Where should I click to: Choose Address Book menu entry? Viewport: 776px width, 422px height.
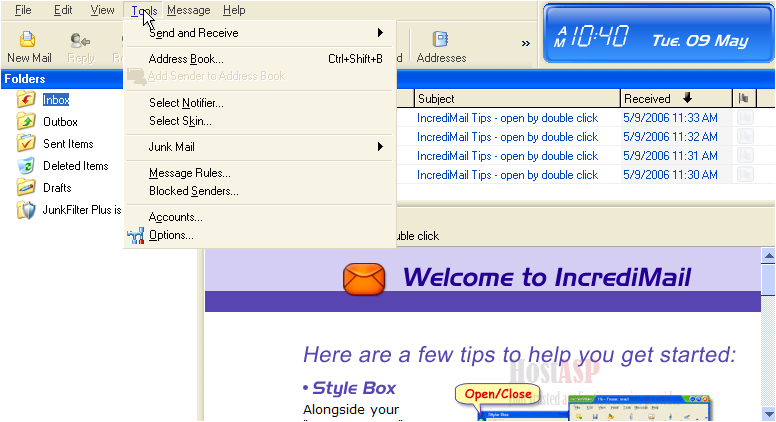click(260, 59)
